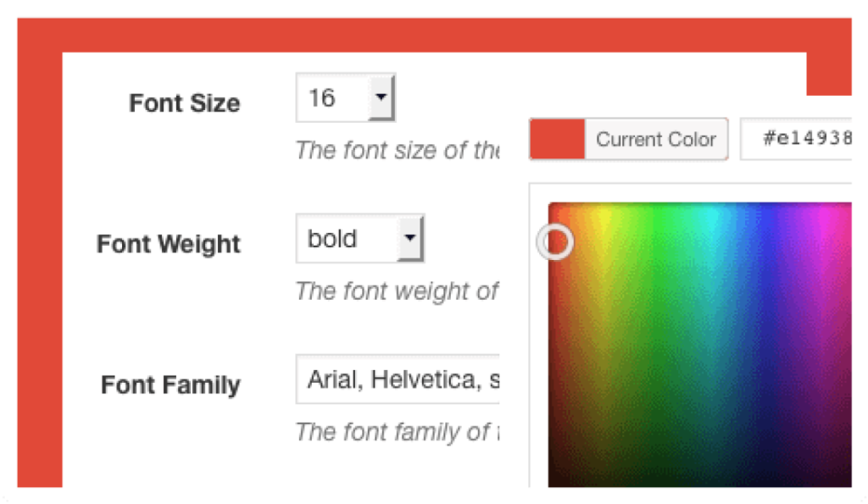Click the font size description text
868x504 pixels.
(x=397, y=151)
